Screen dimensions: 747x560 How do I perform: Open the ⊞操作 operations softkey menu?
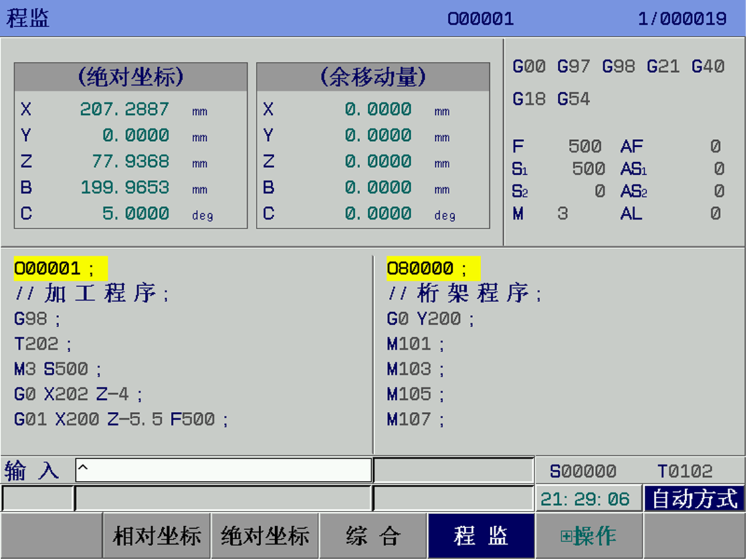tap(588, 535)
